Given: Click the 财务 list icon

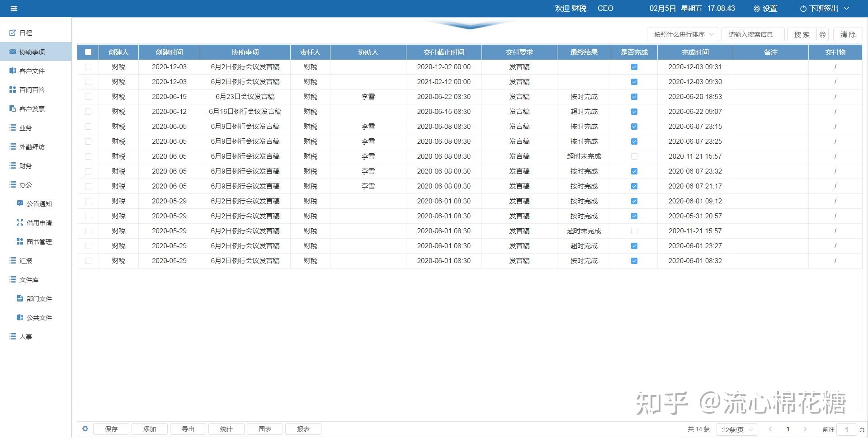Looking at the screenshot, I should (x=13, y=165).
